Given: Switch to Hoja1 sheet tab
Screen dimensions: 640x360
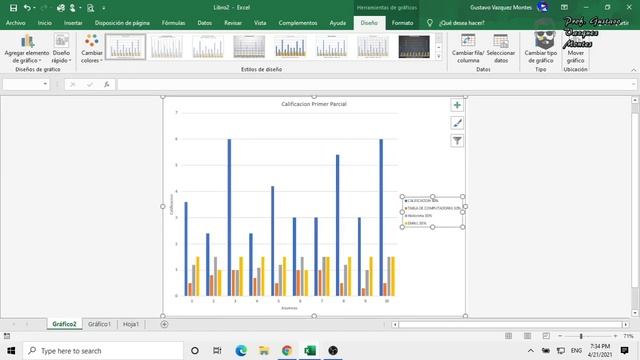Looking at the screenshot, I should 131,324.
